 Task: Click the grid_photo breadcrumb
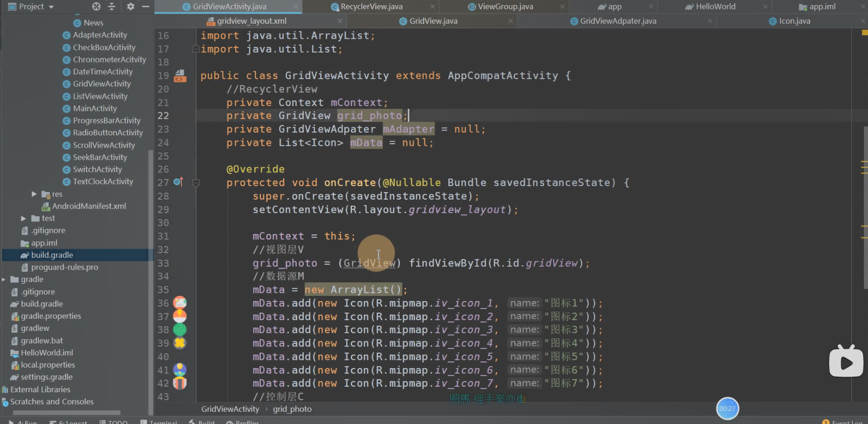(292, 409)
